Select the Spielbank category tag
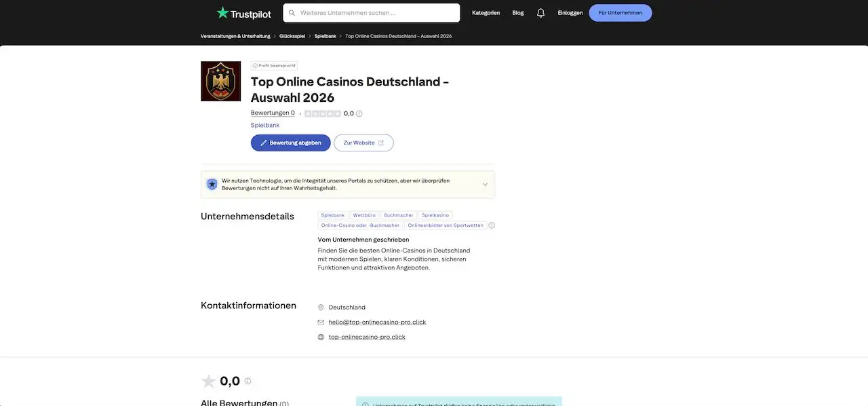 point(333,215)
